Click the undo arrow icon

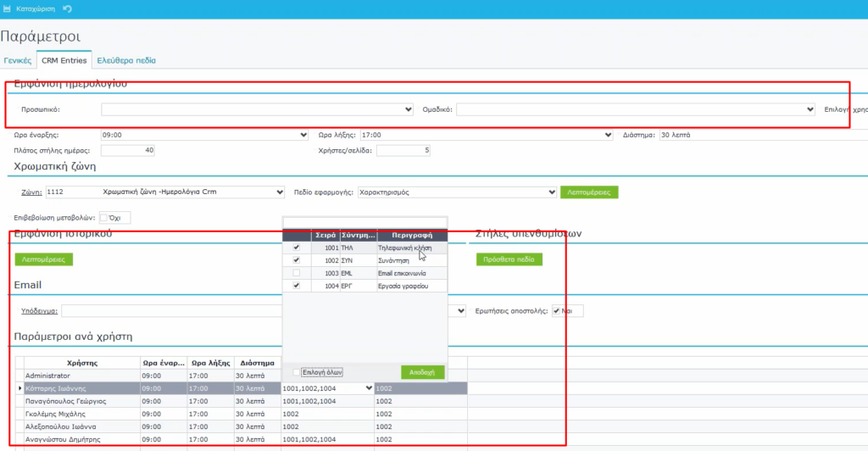[68, 8]
